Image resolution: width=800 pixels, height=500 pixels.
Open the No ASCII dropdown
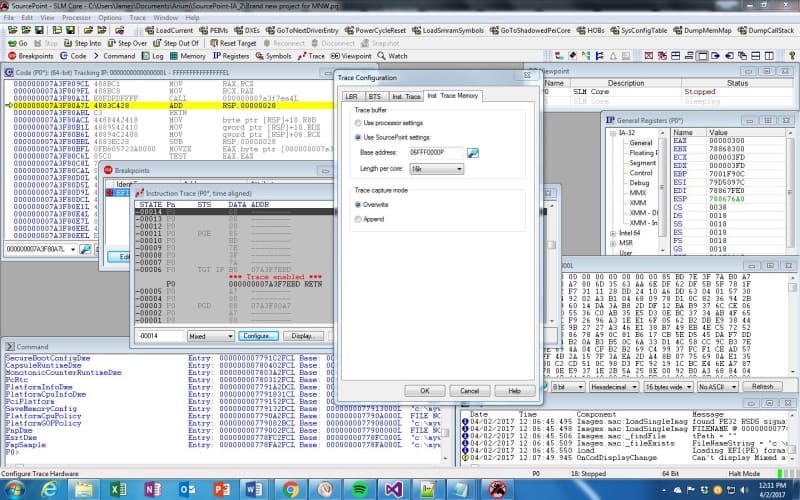click(717, 387)
